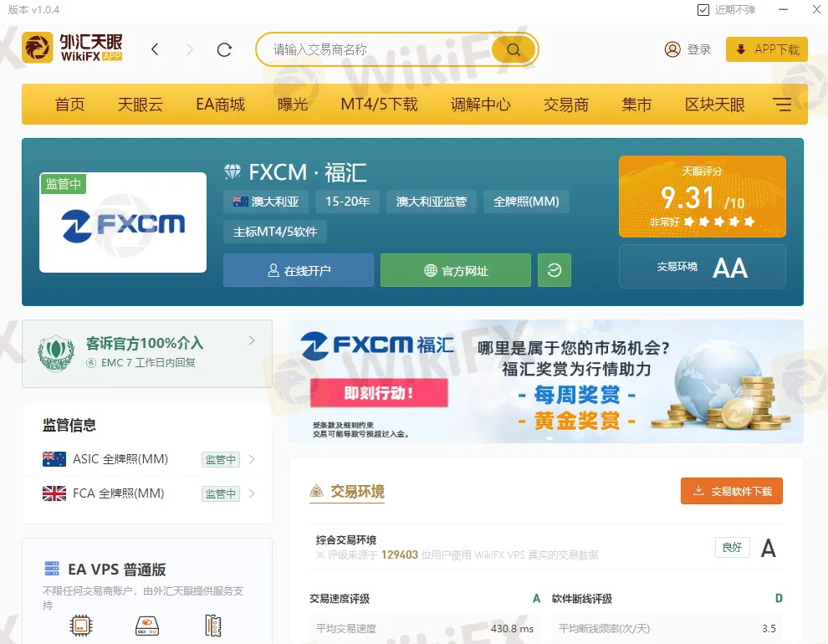Click the 在线开户 button
The image size is (828, 644).
[x=298, y=270]
